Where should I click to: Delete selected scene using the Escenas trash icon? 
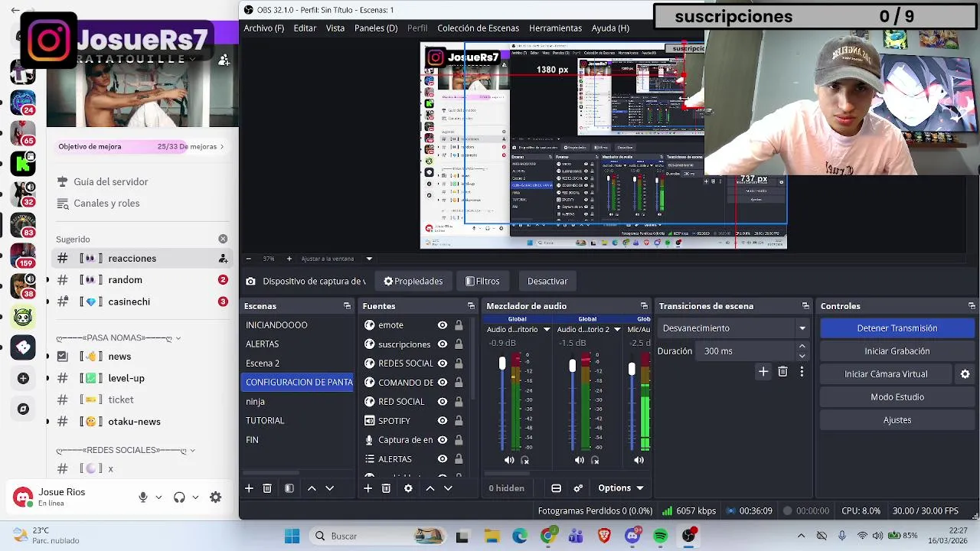coord(267,488)
